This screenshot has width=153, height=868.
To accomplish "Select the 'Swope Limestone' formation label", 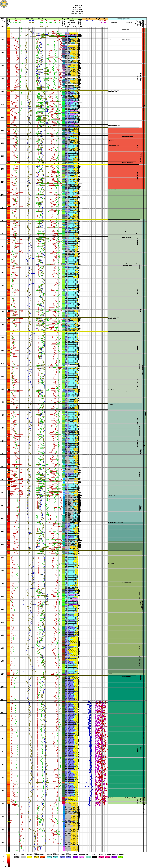I will point(126,392).
